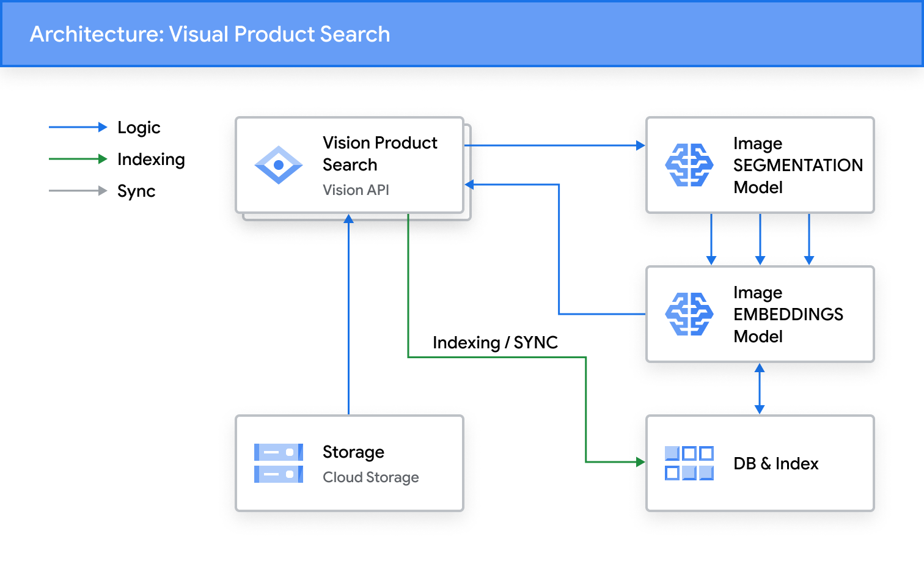
Task: Click the Indexing / SYNC connector label
Action: (x=495, y=343)
